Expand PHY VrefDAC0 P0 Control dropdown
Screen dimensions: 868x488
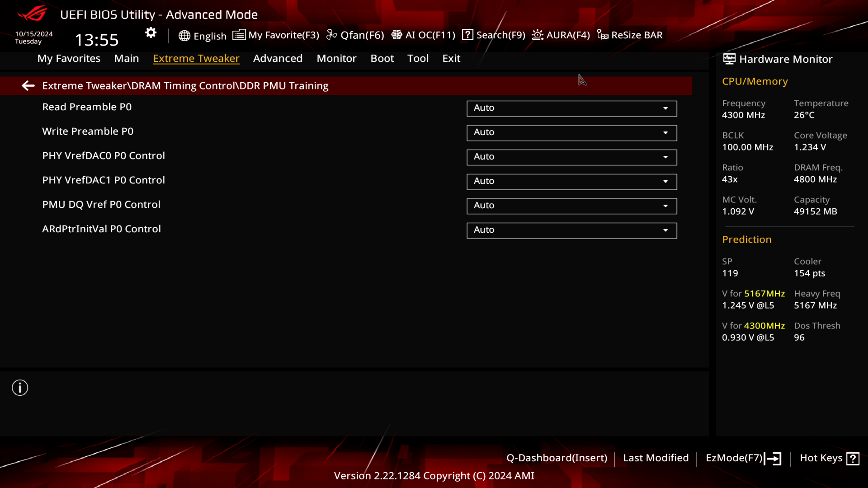[x=666, y=157]
